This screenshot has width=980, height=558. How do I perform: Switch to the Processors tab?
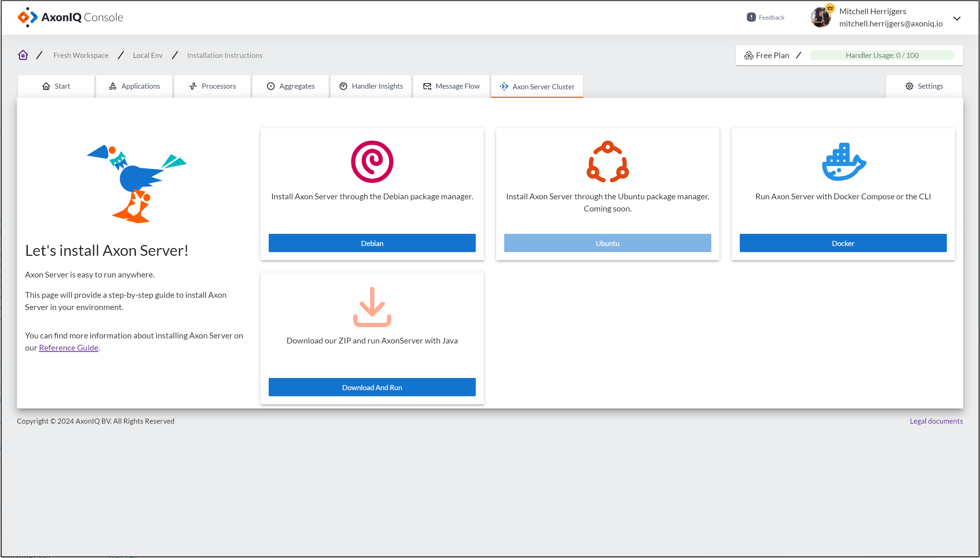[x=212, y=86]
